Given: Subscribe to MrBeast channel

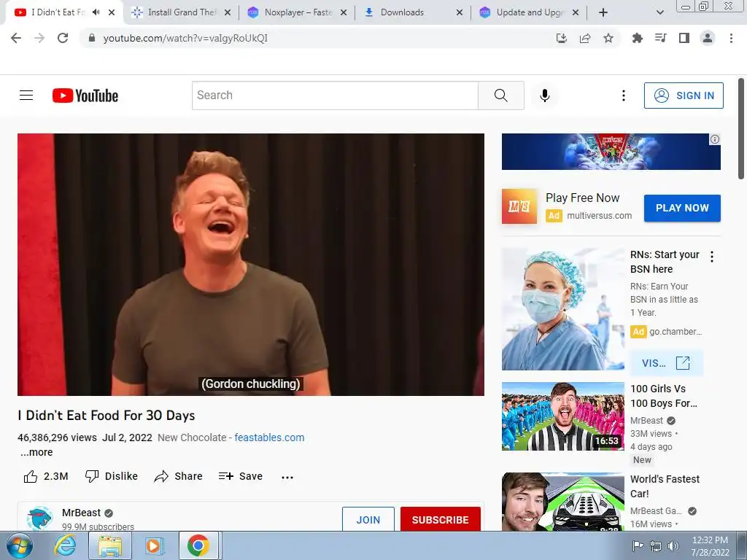Looking at the screenshot, I should click(x=440, y=519).
